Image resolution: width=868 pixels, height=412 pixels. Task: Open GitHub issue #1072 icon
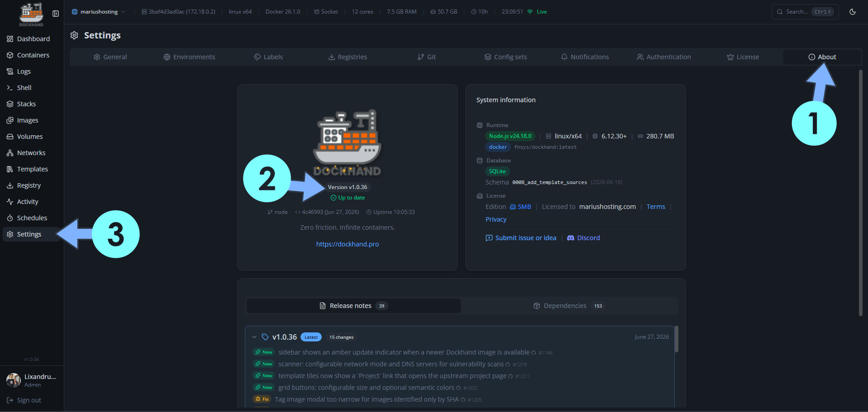(x=458, y=388)
